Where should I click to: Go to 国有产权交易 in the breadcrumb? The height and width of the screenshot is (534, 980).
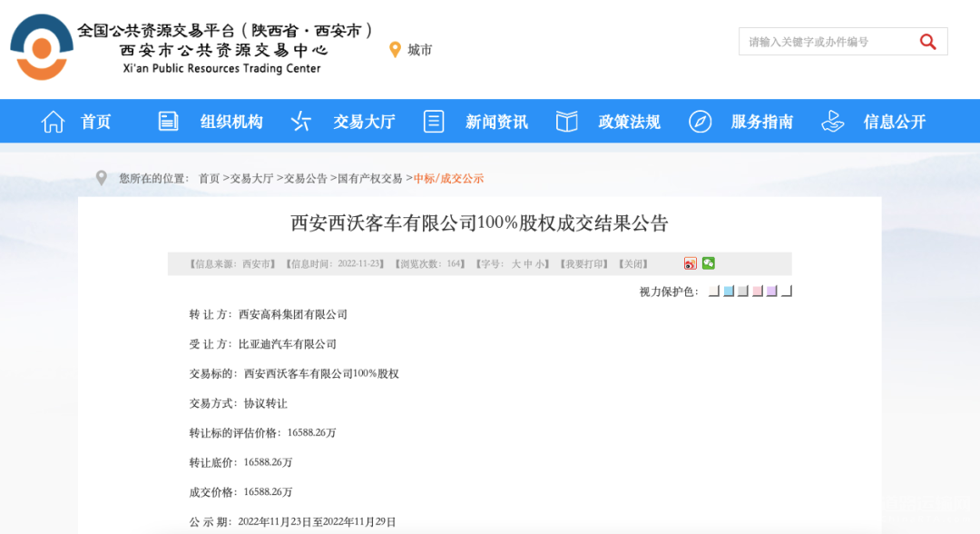[370, 179]
